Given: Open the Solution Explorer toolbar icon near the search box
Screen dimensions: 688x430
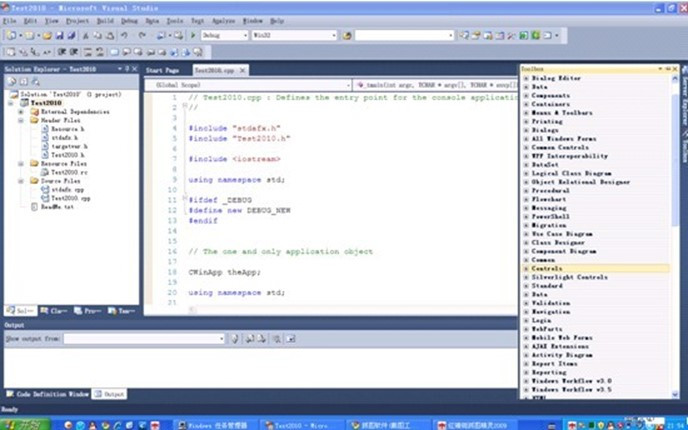Looking at the screenshot, I should coord(464,36).
